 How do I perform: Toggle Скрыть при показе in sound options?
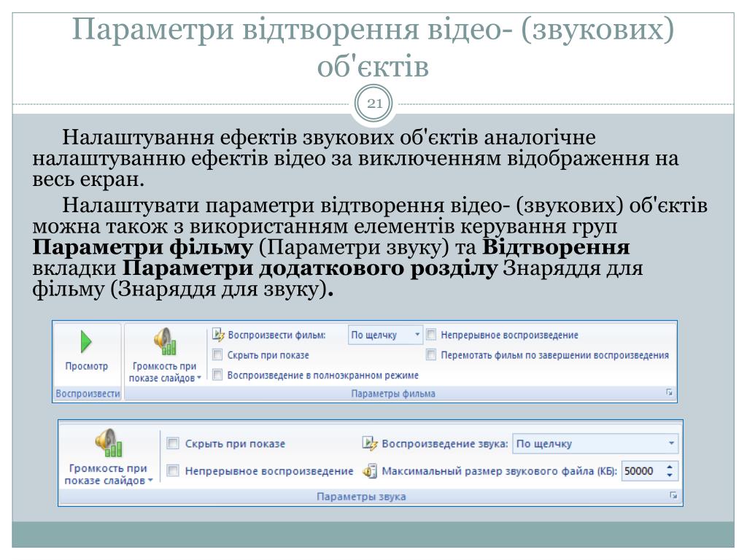click(x=173, y=443)
